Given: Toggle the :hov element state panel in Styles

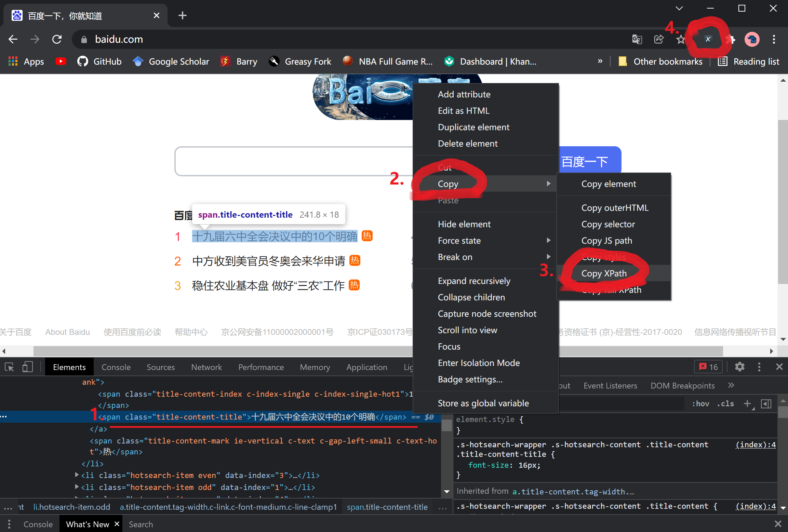Looking at the screenshot, I should coord(700,404).
